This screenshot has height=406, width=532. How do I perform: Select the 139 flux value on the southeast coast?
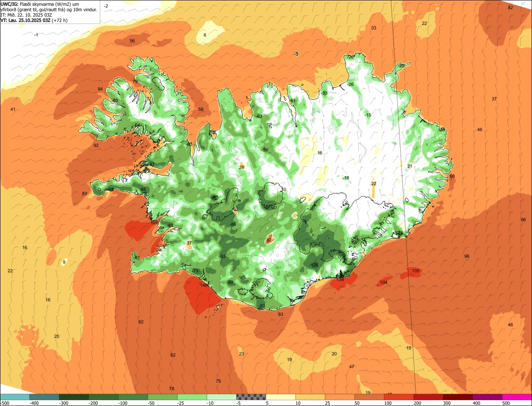340,279
